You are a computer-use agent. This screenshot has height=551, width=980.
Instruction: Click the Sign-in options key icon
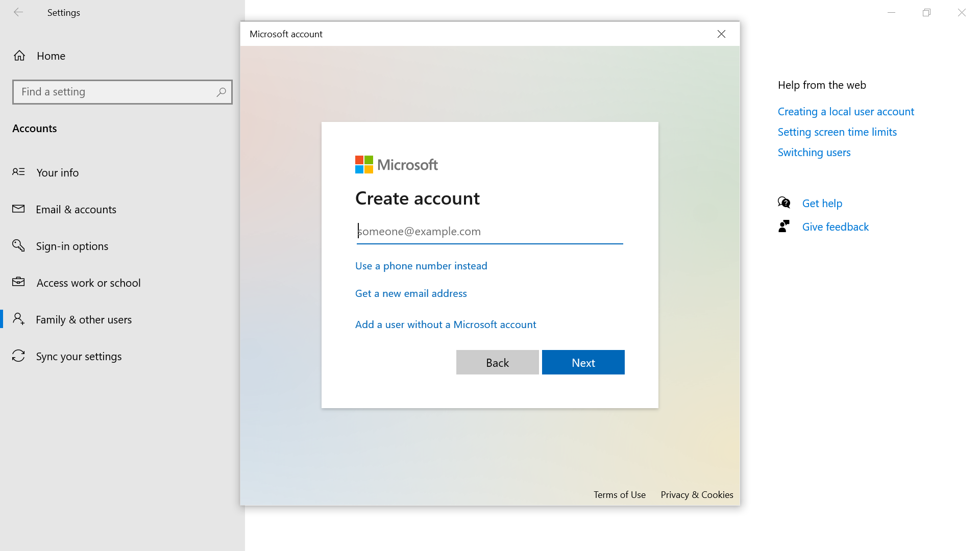(18, 245)
